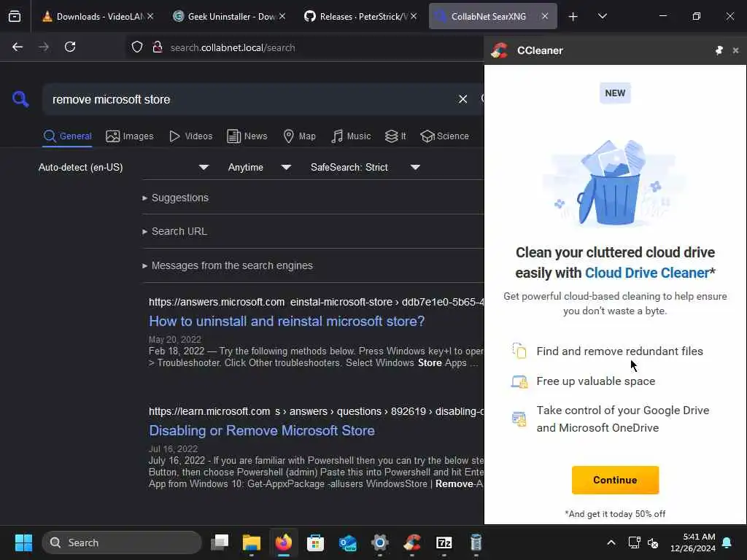The height and width of the screenshot is (560, 747).
Task: Click the shield tracking protection icon
Action: pos(137,47)
